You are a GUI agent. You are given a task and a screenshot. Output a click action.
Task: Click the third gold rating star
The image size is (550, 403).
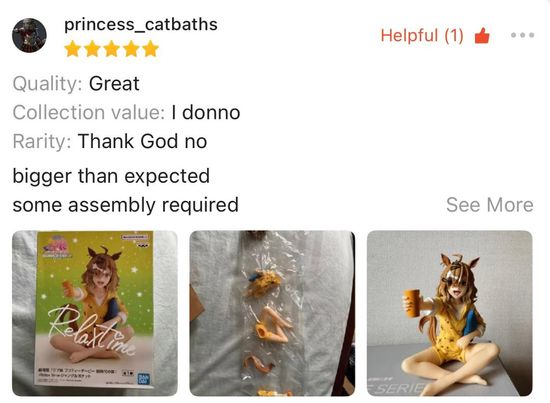[112, 49]
